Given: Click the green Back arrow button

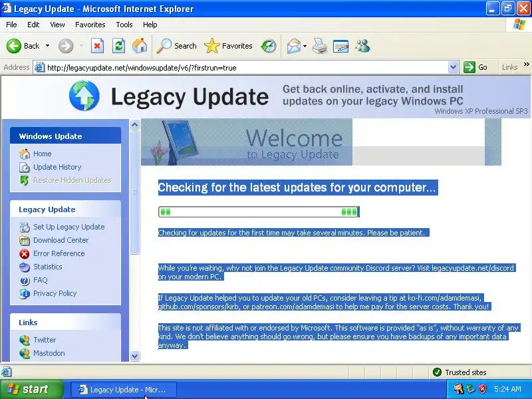Looking at the screenshot, I should (13, 46).
